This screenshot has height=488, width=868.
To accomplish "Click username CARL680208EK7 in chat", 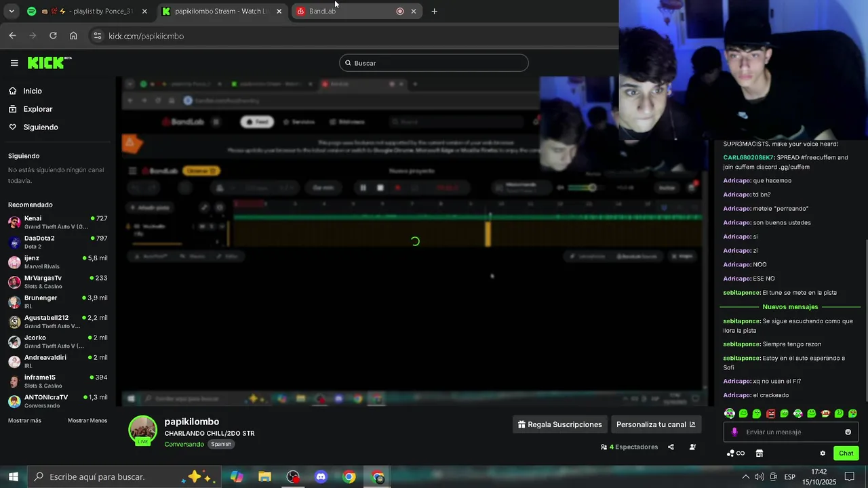I will pos(748,157).
